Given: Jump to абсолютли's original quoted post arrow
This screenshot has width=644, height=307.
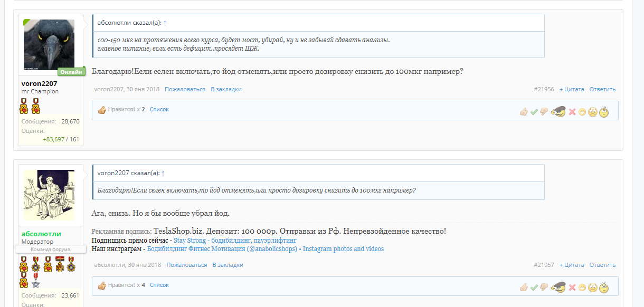Looking at the screenshot, I should tap(165, 23).
